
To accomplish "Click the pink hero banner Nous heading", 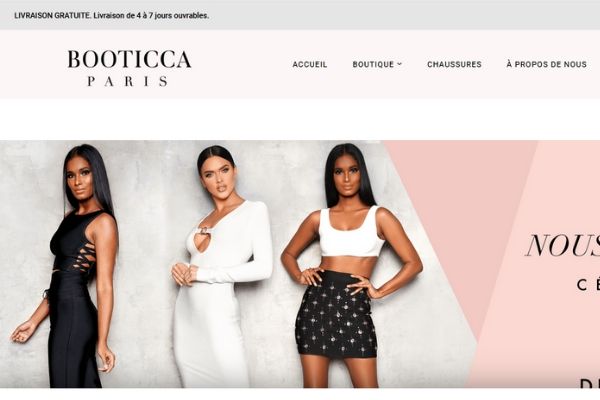I will point(562,245).
